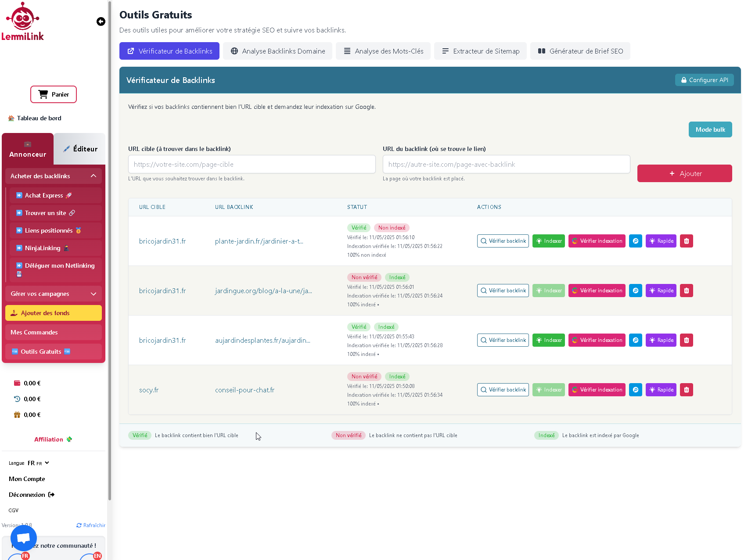Switch to Extracteur de Sitemap tab
Image resolution: width=748 pixels, height=560 pixels.
[480, 51]
